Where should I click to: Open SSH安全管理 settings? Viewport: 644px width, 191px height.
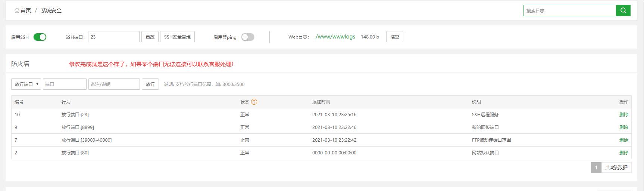(x=177, y=37)
